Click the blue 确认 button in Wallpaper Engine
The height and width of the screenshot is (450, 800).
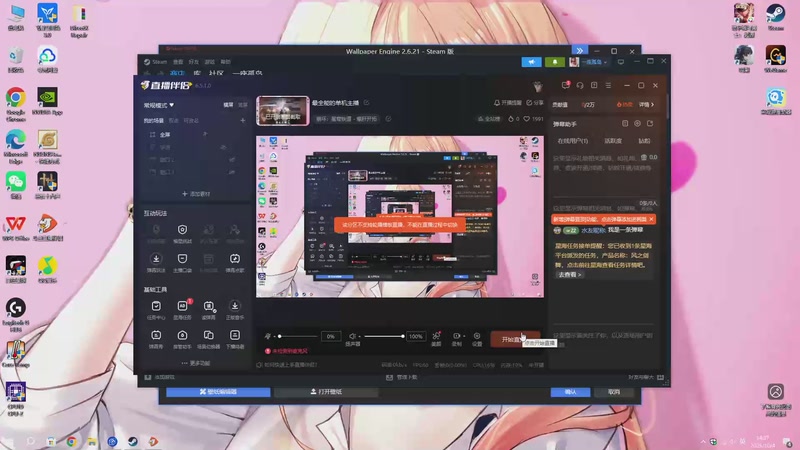[570, 392]
